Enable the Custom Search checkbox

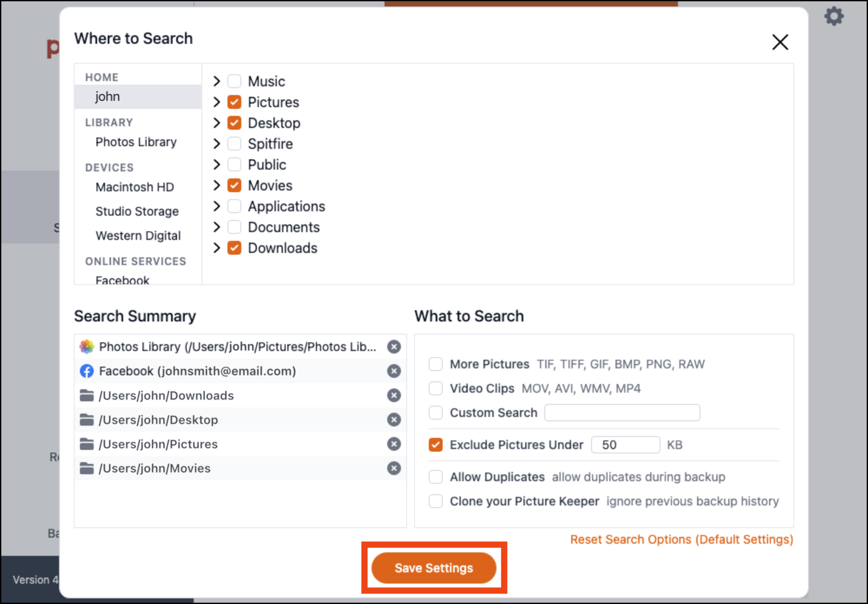(436, 413)
